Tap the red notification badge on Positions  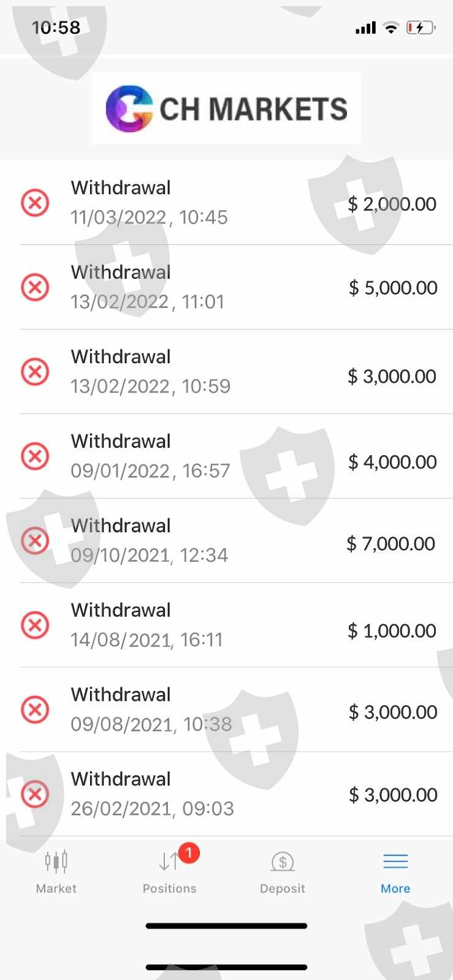[189, 852]
